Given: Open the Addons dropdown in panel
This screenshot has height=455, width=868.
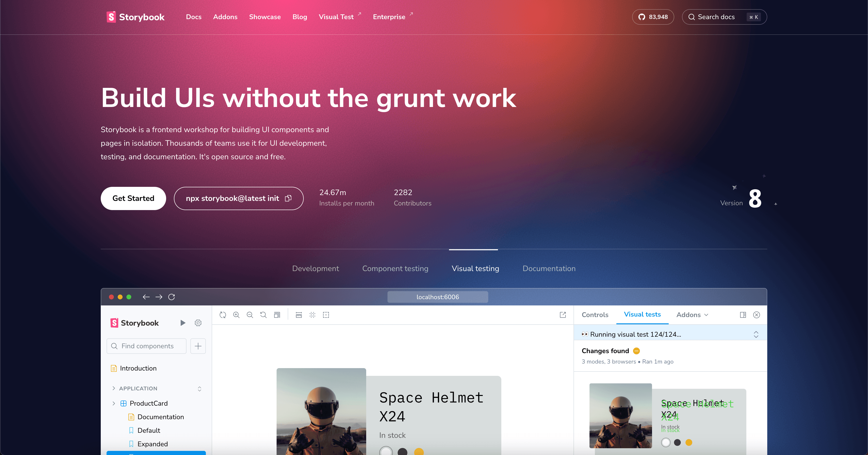Looking at the screenshot, I should 692,315.
